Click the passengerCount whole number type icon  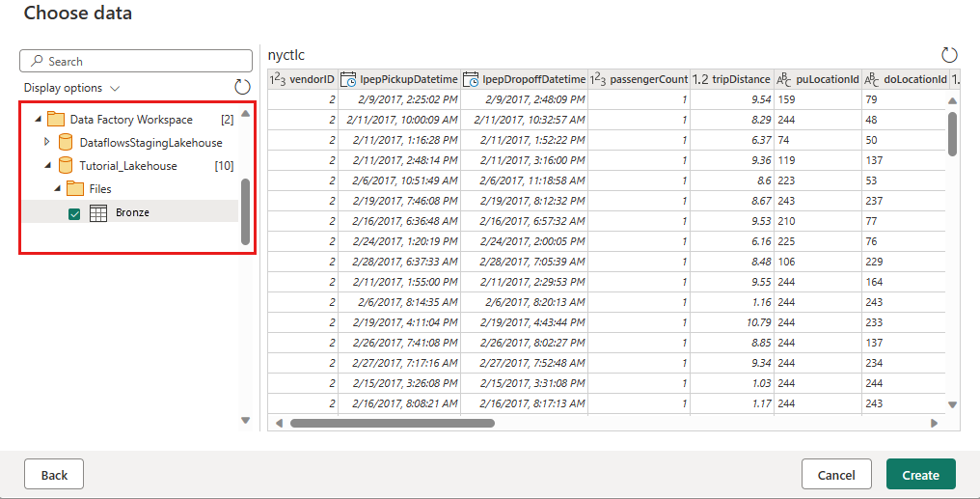pyautogui.click(x=598, y=79)
